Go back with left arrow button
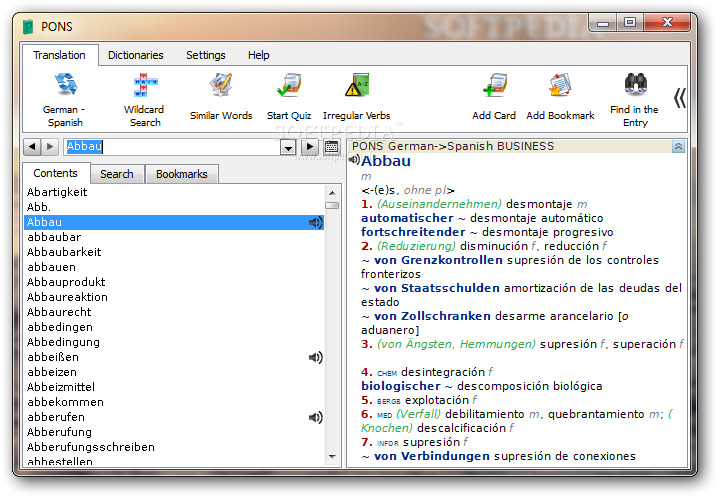This screenshot has height=497, width=718. [32, 147]
